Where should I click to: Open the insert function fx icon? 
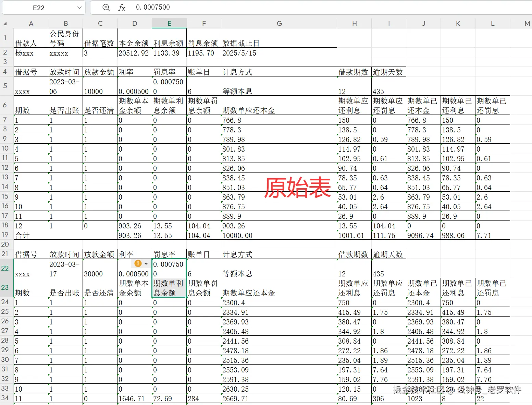click(x=122, y=8)
